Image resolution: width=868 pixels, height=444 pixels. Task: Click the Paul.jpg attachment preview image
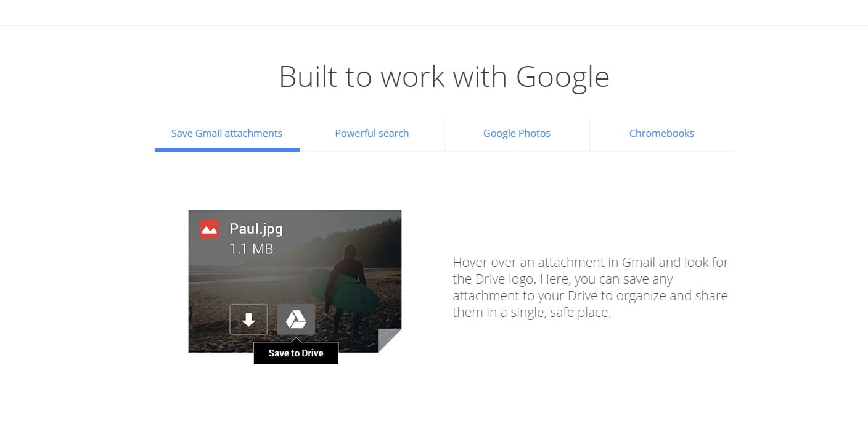click(x=295, y=281)
